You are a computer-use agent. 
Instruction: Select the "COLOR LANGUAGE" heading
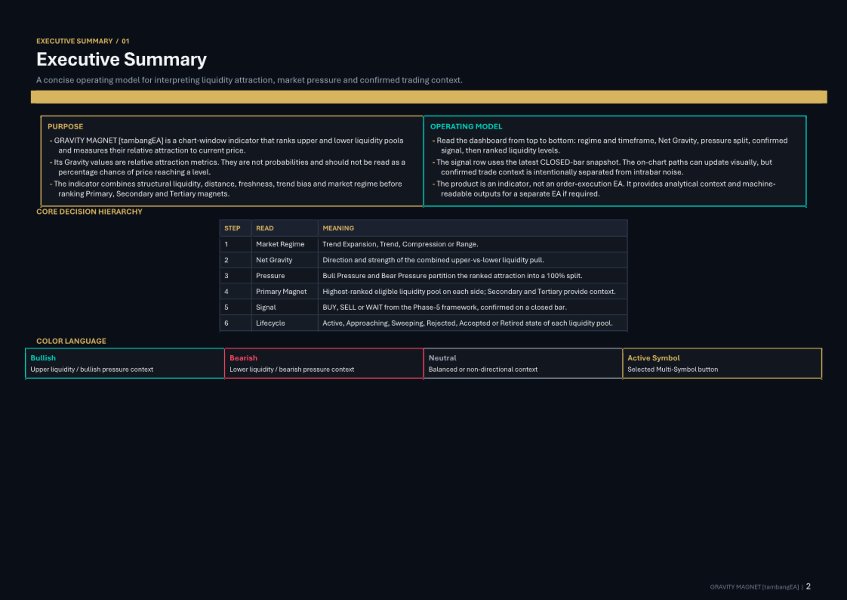(71, 341)
